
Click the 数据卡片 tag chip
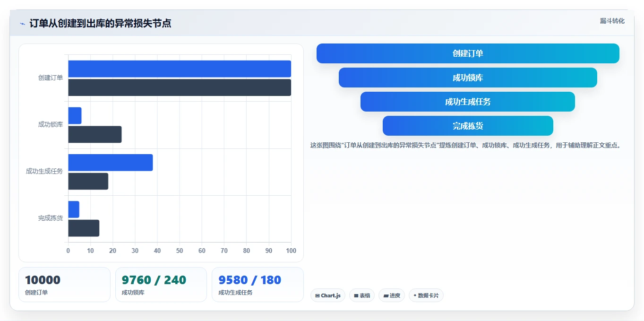click(x=426, y=295)
